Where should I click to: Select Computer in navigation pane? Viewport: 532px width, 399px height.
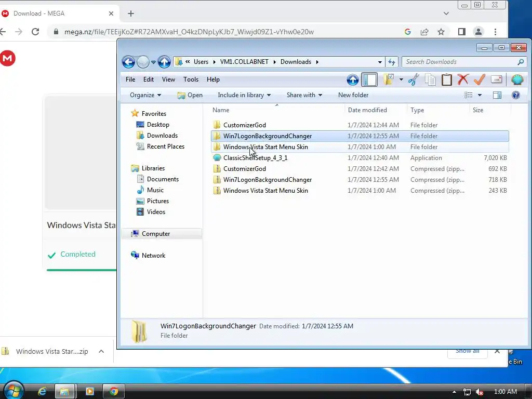[x=162, y=234]
